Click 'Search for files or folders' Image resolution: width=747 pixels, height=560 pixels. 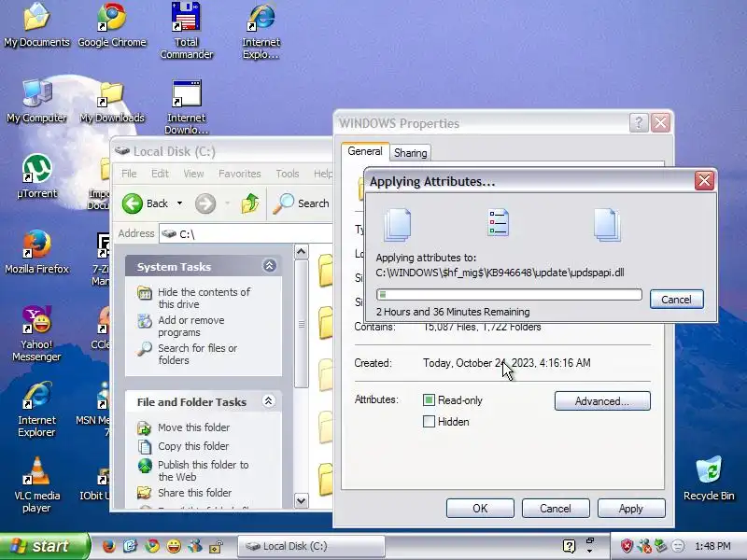pyautogui.click(x=197, y=354)
